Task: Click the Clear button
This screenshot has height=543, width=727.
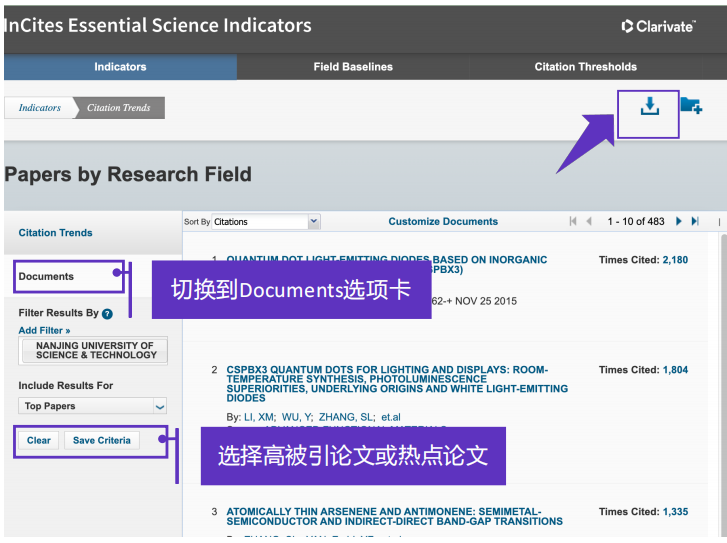Action: point(39,440)
